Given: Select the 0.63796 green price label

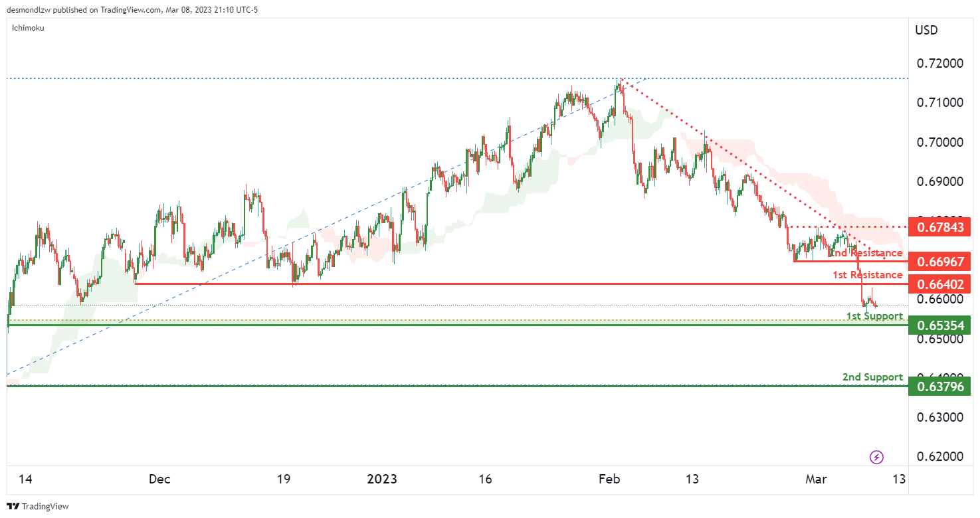Looking at the screenshot, I should 939,386.
